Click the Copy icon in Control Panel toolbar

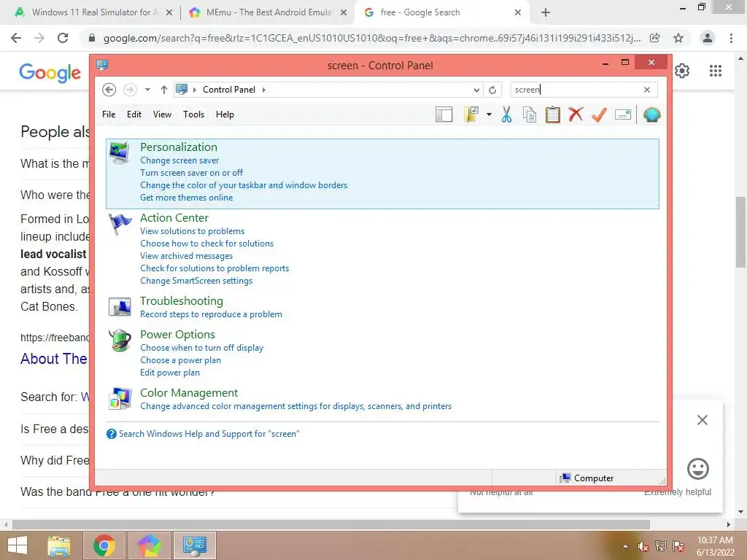coord(530,114)
